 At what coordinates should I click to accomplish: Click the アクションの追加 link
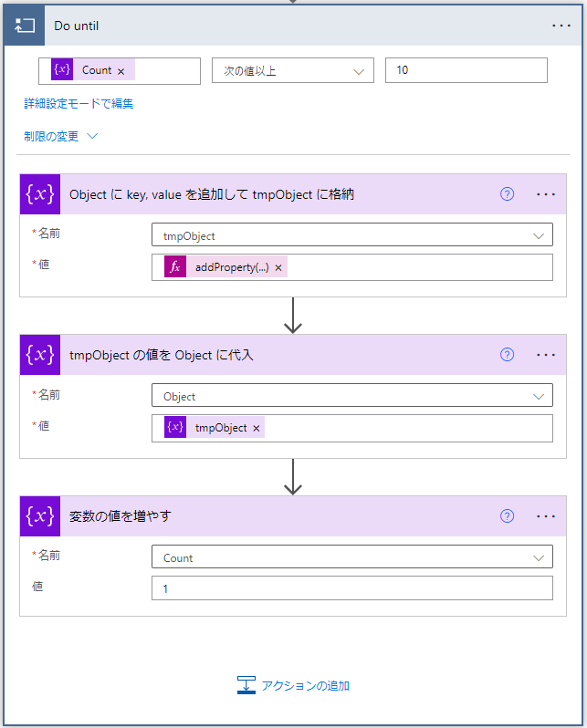click(305, 685)
